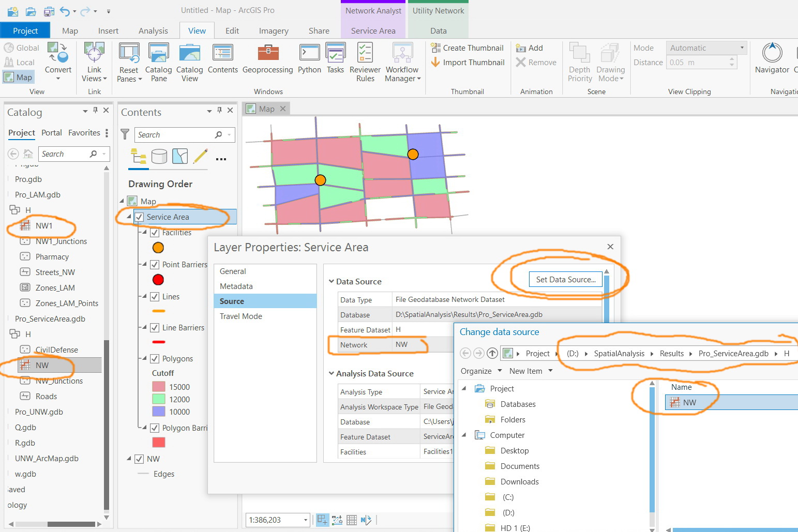Image resolution: width=798 pixels, height=532 pixels.
Task: Click Import Thumbnail
Action: (x=468, y=63)
